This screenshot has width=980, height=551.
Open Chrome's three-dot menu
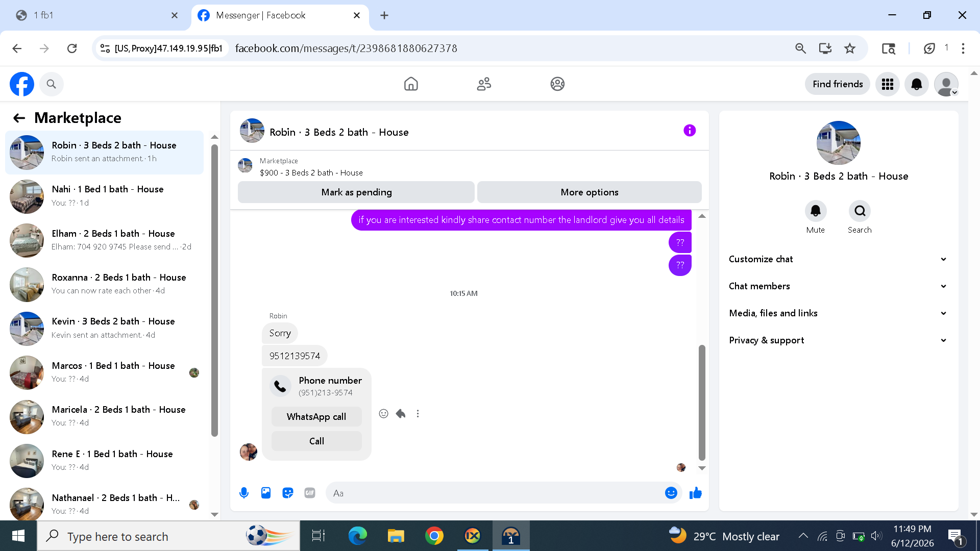tap(963, 48)
